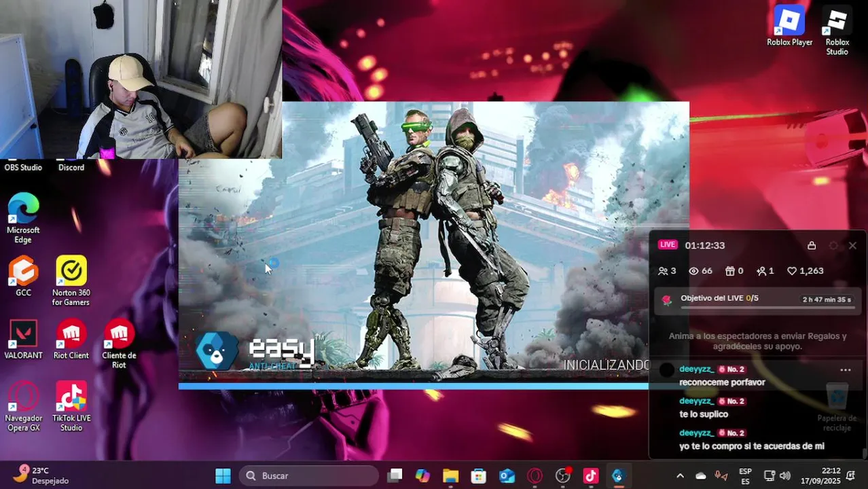Open Microsoft Store from the taskbar

(479, 475)
